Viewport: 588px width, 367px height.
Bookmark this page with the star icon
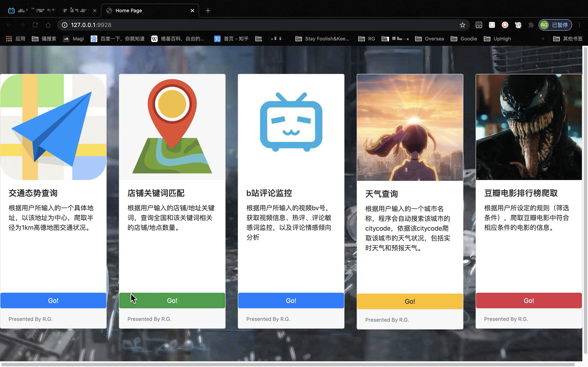pos(462,25)
